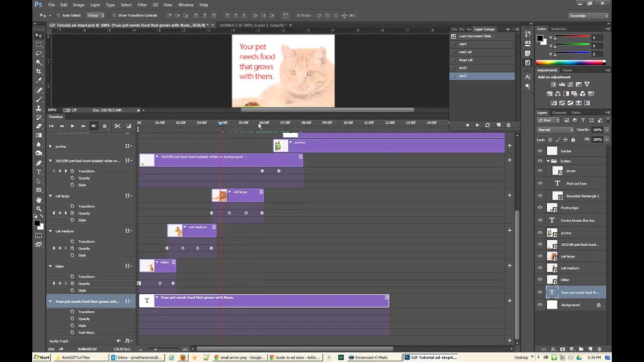
Task: Select the Move tool
Action: [x=39, y=35]
